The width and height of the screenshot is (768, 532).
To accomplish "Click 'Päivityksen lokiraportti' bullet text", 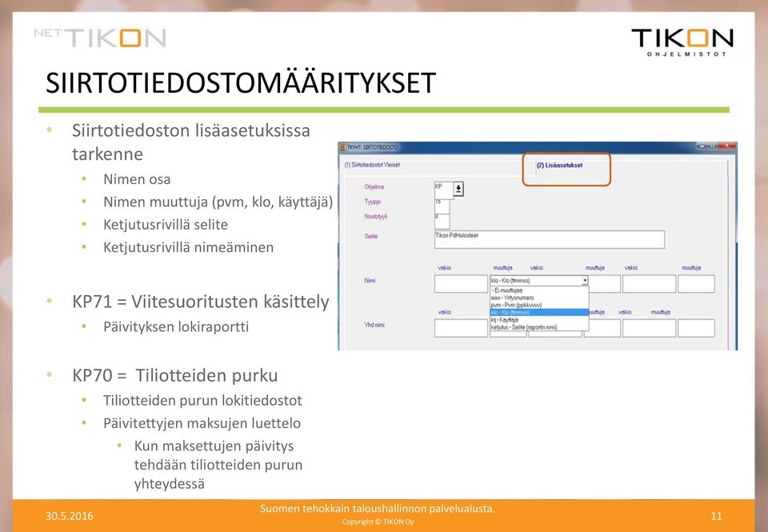I will tap(176, 326).
